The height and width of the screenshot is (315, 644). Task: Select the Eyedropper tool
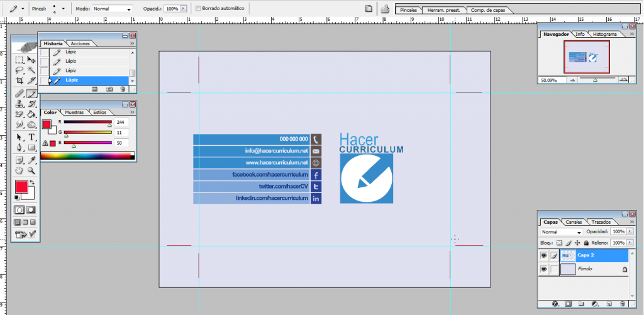click(31, 160)
